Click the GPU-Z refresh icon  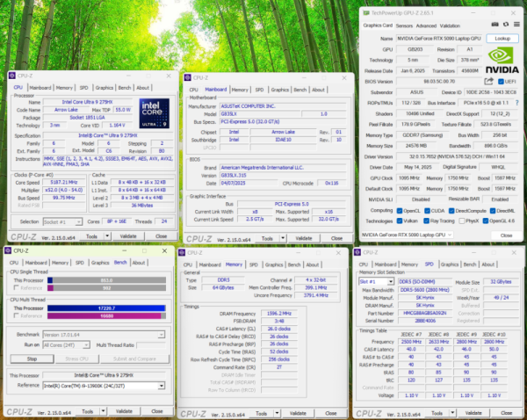[506, 25]
